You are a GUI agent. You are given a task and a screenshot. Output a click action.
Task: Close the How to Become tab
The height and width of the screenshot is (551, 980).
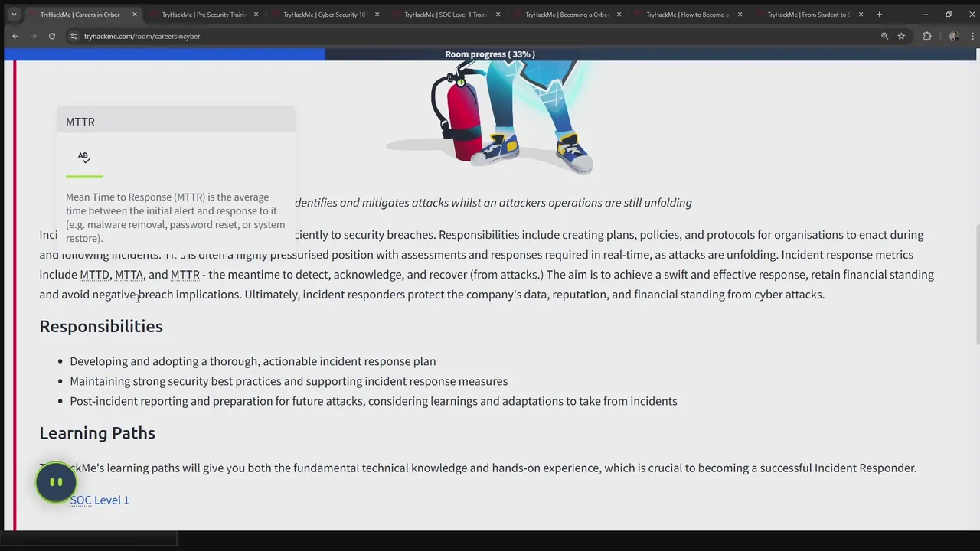(740, 15)
